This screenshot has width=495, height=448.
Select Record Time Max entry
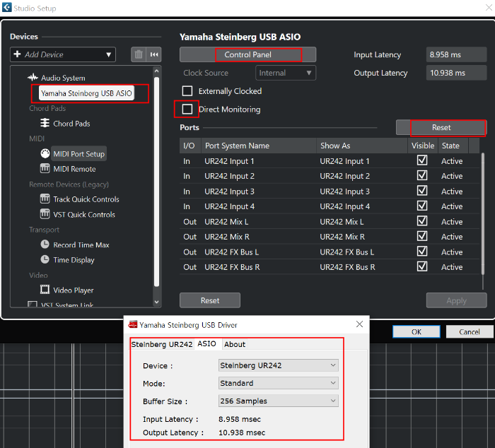(x=81, y=244)
